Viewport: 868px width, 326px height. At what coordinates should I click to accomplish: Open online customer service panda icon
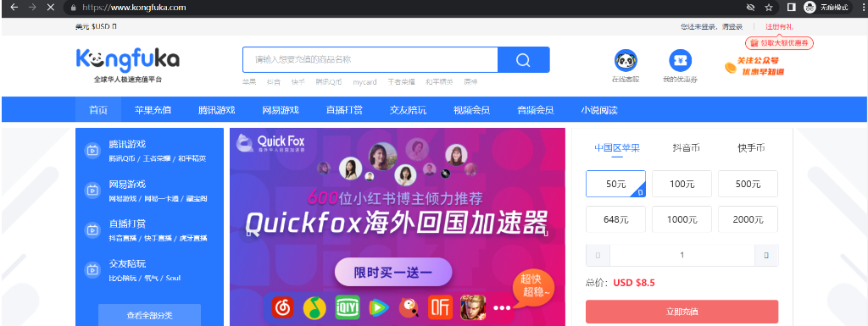[626, 60]
